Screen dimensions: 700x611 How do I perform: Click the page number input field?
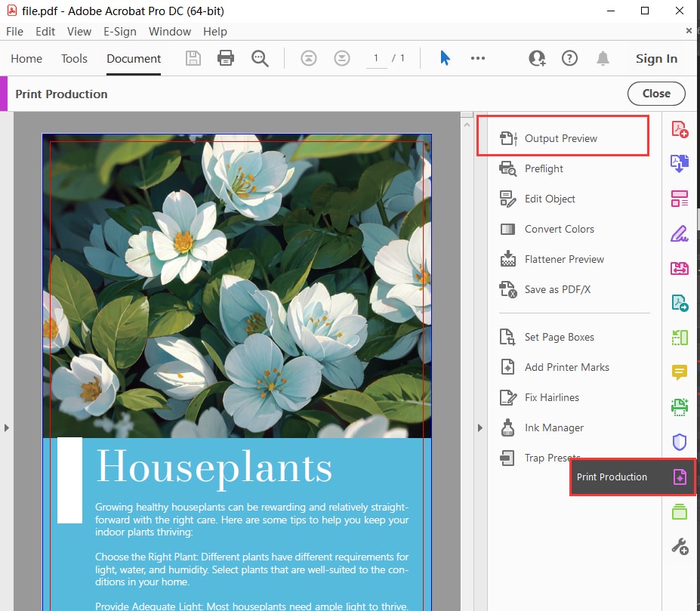point(376,58)
